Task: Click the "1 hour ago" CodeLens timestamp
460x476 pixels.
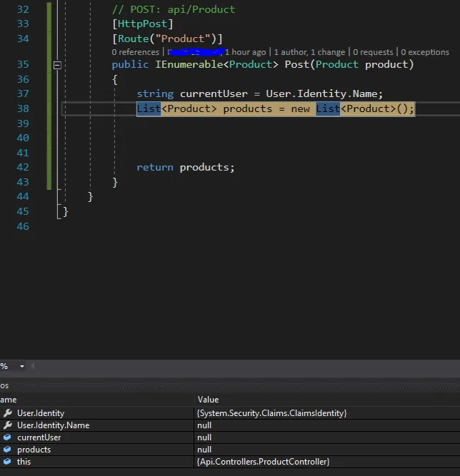Action: click(x=245, y=52)
